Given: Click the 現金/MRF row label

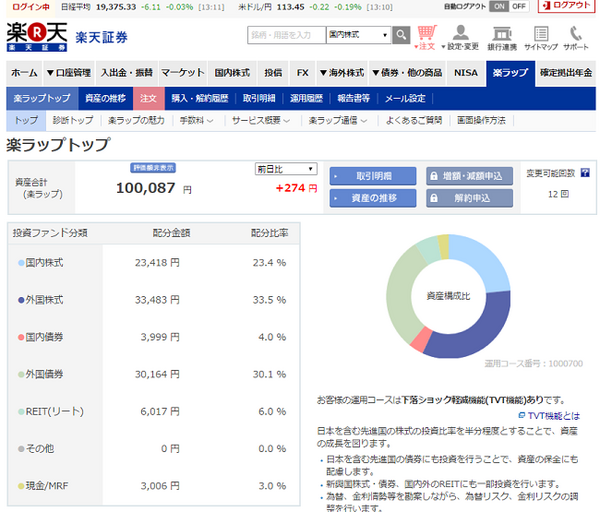Looking at the screenshot, I should pyautogui.click(x=47, y=486).
